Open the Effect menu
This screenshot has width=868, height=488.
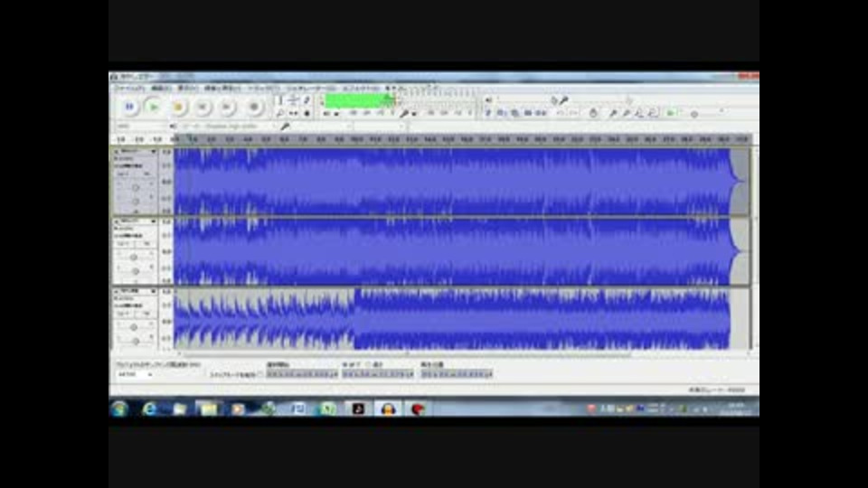[x=361, y=89]
